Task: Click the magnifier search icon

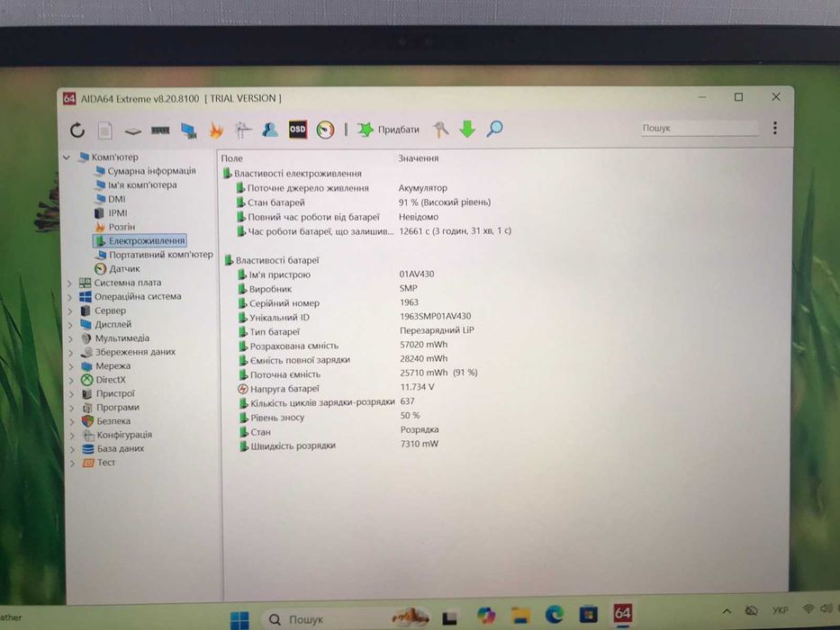Action: click(494, 129)
